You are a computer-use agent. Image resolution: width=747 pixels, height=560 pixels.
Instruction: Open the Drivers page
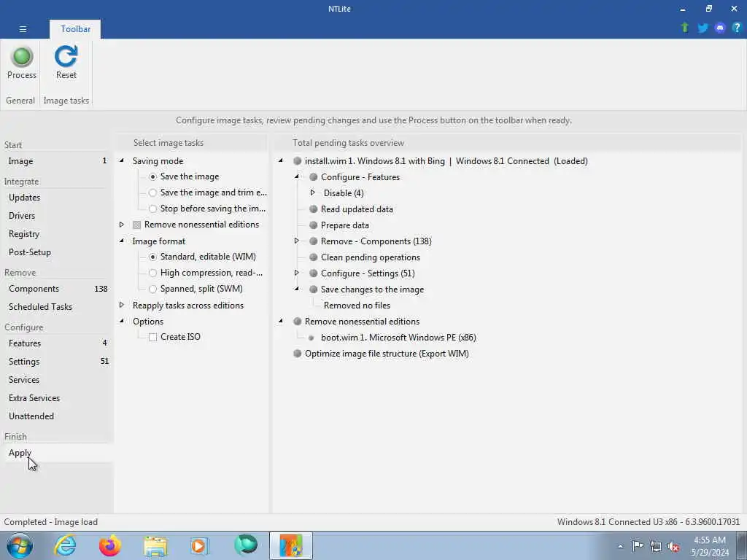coord(57,216)
